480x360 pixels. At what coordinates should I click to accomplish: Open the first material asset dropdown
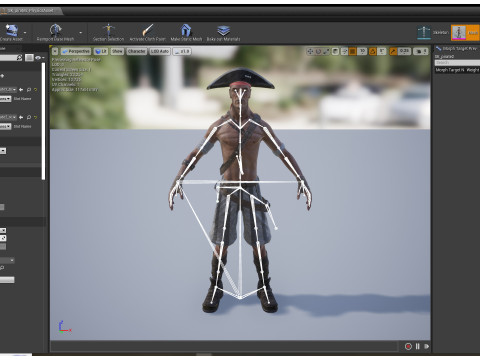click(8, 90)
